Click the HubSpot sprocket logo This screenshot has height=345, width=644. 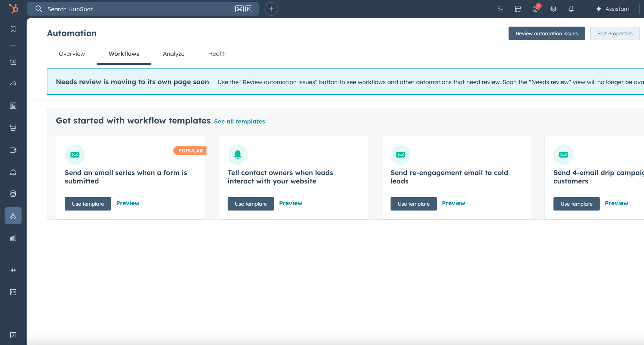click(13, 9)
